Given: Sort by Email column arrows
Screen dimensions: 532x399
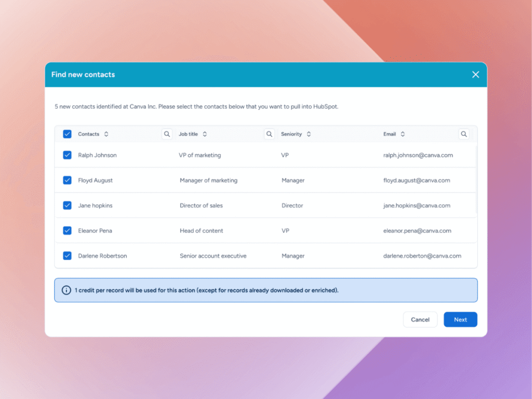Looking at the screenshot, I should coord(403,134).
